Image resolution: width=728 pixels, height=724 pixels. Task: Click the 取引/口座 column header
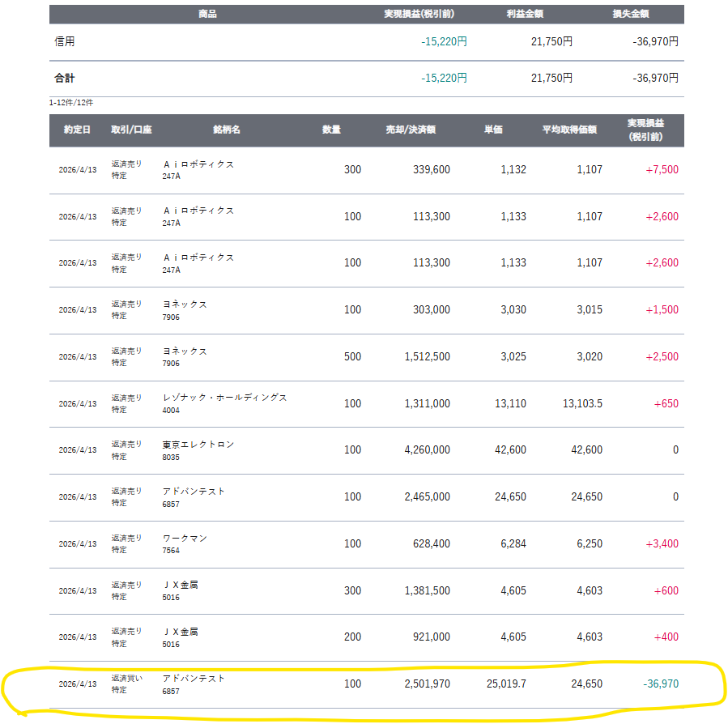(x=131, y=130)
